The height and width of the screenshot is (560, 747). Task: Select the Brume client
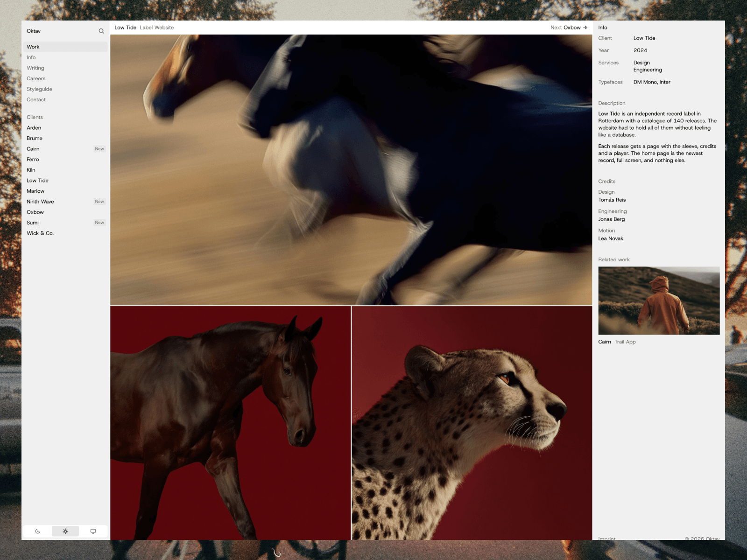pos(65,138)
